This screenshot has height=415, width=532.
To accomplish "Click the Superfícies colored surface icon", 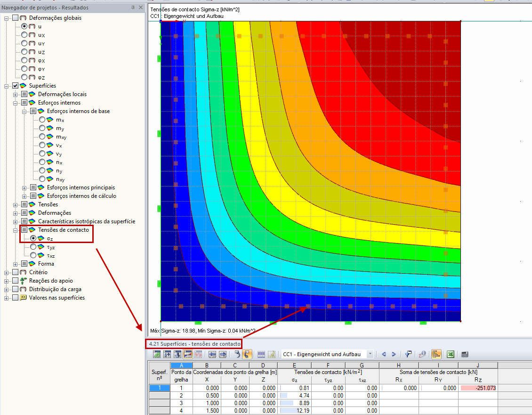I will [x=23, y=86].
